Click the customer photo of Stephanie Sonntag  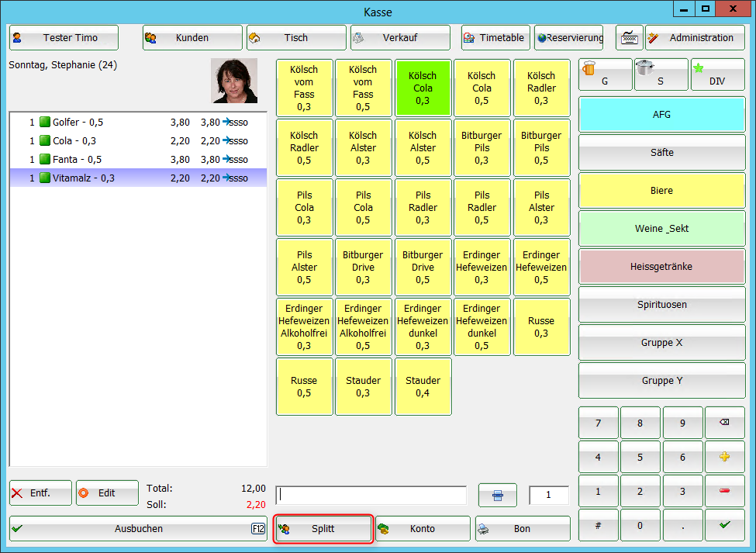233,81
